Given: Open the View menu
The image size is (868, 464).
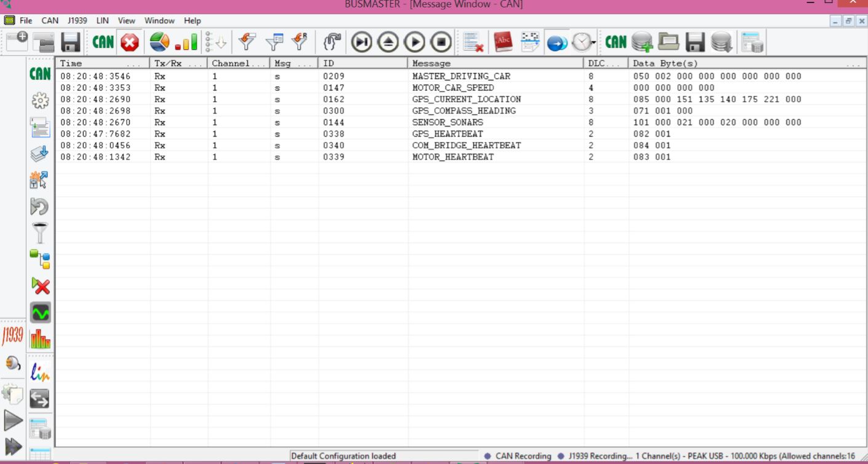Looking at the screenshot, I should coord(126,20).
